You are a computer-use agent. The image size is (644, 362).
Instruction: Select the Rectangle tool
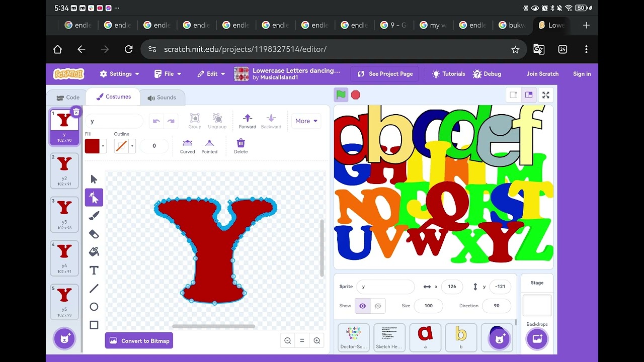pos(94,325)
